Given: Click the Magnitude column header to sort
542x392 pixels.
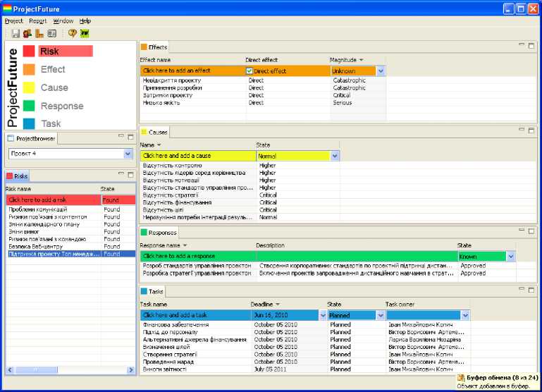Looking at the screenshot, I should point(346,60).
